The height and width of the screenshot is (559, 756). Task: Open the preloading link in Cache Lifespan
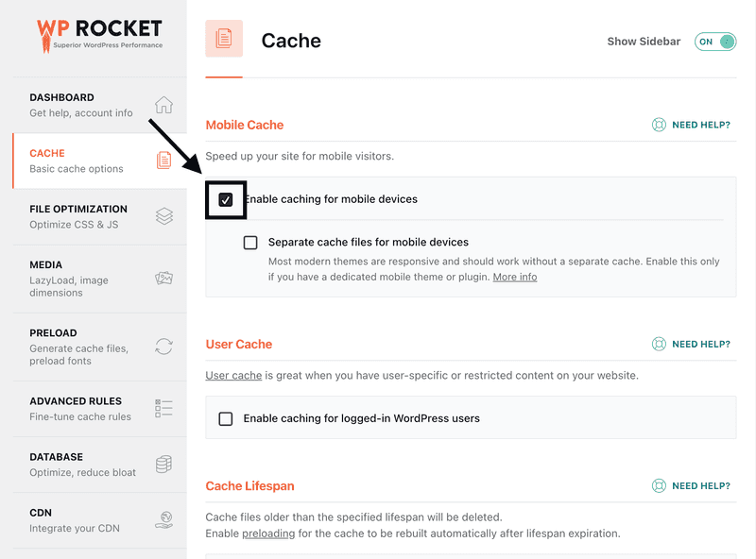click(268, 534)
